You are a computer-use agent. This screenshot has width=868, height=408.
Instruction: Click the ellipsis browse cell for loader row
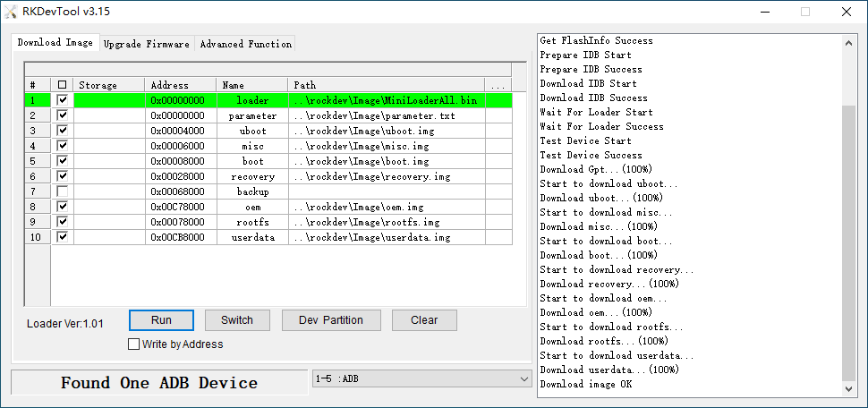point(498,101)
